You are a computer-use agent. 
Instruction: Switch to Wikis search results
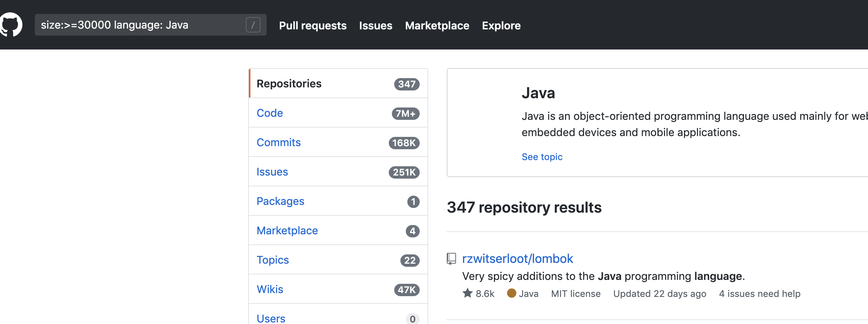click(270, 289)
